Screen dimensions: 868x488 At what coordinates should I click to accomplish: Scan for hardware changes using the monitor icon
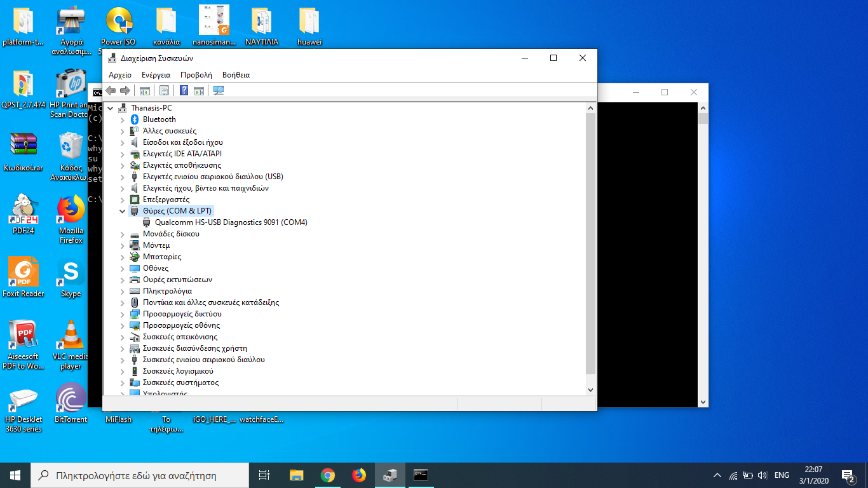pos(219,91)
